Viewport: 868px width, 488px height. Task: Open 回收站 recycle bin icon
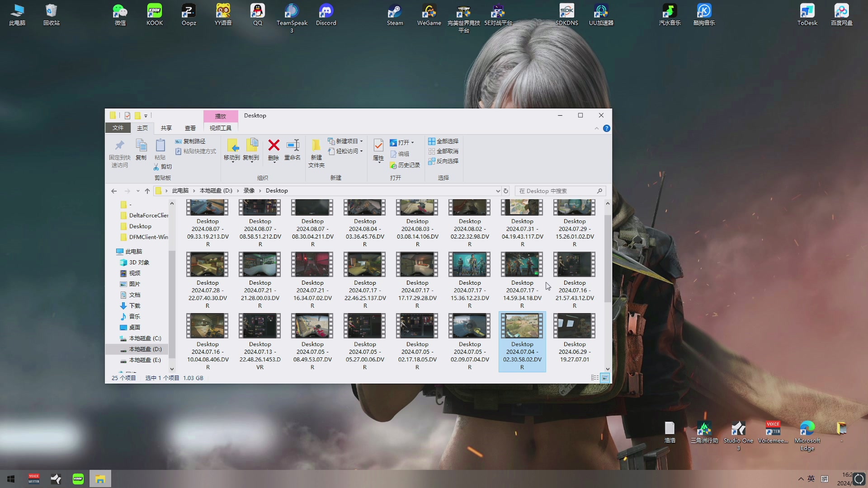pyautogui.click(x=52, y=14)
